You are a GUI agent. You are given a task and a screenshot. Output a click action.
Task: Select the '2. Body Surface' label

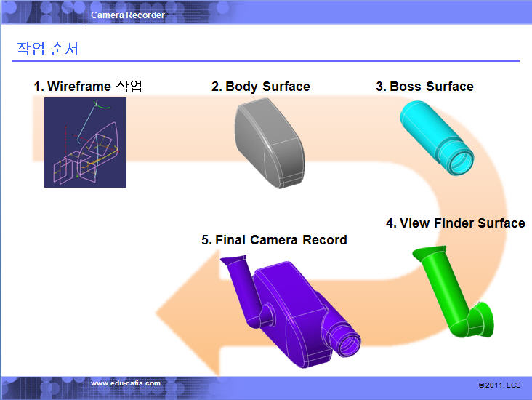pos(260,87)
